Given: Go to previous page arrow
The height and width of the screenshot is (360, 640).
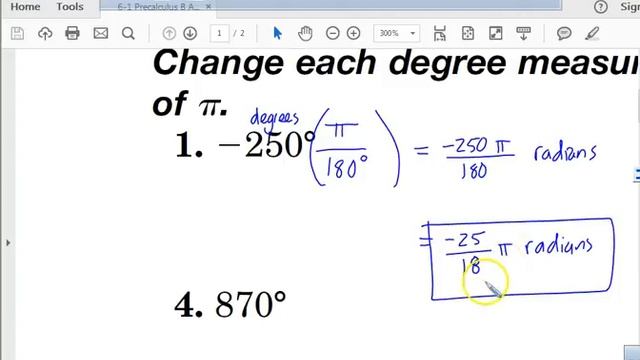Looking at the screenshot, I should (169, 33).
